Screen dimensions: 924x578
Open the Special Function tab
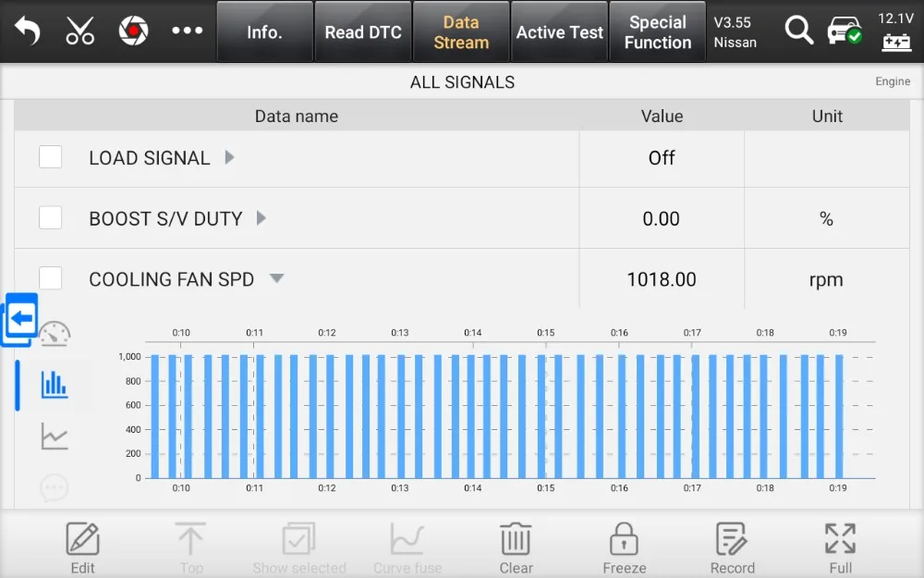click(x=658, y=31)
